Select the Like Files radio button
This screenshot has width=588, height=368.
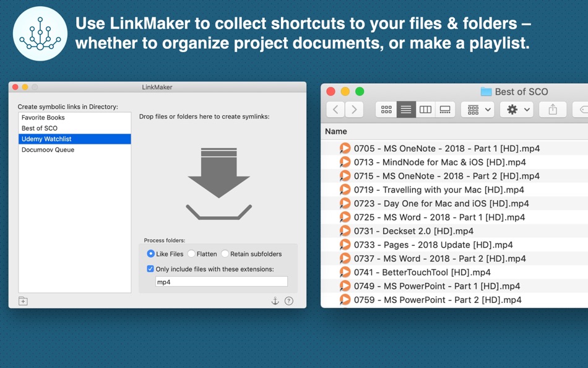click(150, 254)
